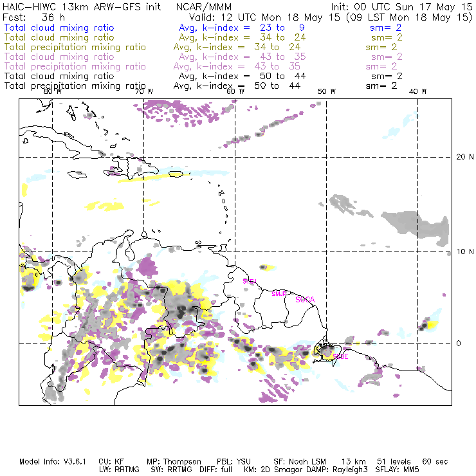476x476 pixels.
Task: Select the purple 'Total cloud mixing ratio' legend entry
Action: click(x=59, y=57)
